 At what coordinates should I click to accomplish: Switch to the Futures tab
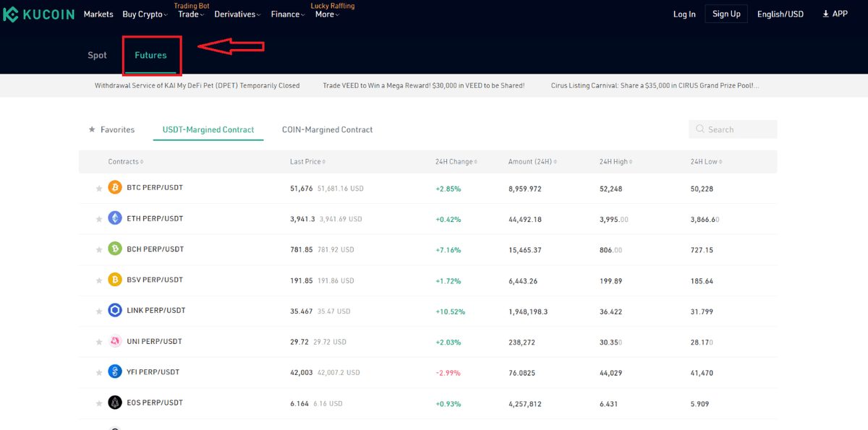point(150,55)
